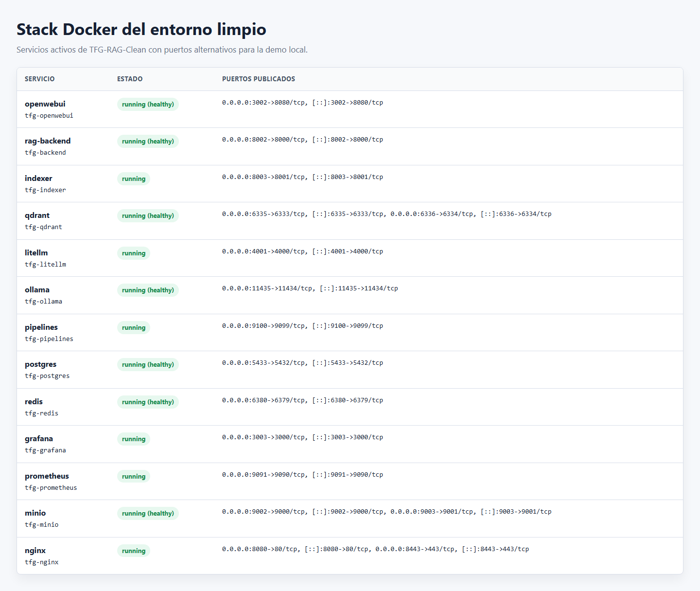The height and width of the screenshot is (591, 700).
Task: Click rag-backend's running (healthy) badge
Action: coord(148,142)
